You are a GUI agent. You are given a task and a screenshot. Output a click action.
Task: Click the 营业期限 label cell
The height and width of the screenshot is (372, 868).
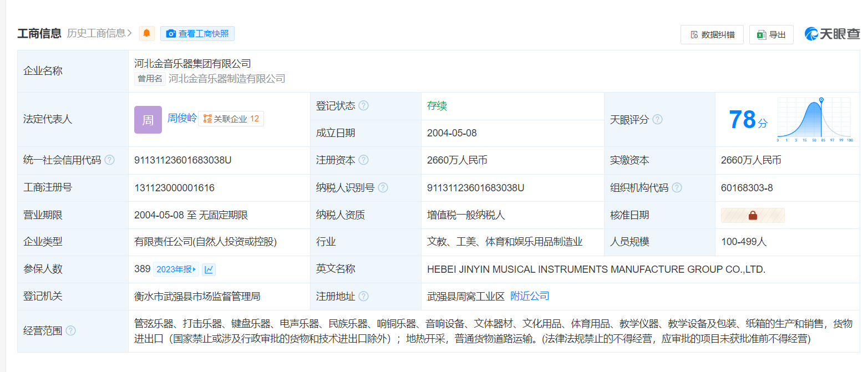(73, 215)
